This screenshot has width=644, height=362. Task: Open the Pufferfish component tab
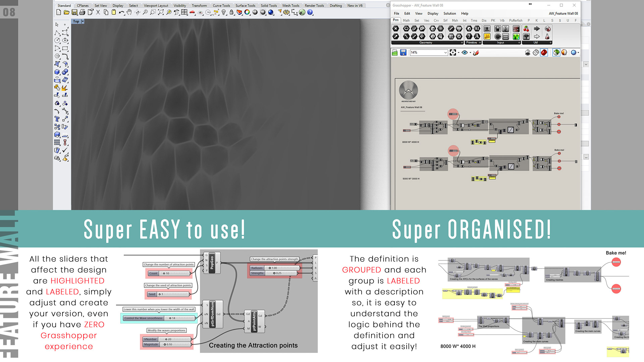tap(516, 20)
